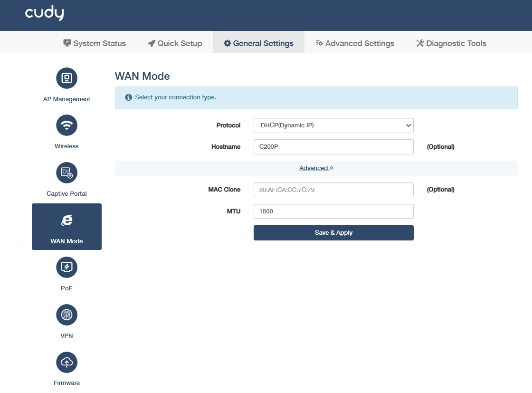532x393 pixels.
Task: Click the WAN Mode sidebar icon
Action: pos(66,220)
